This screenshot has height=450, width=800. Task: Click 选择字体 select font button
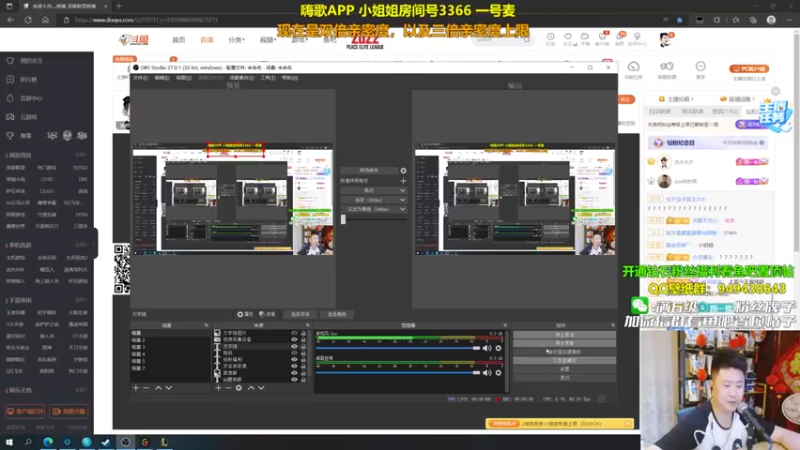click(300, 314)
